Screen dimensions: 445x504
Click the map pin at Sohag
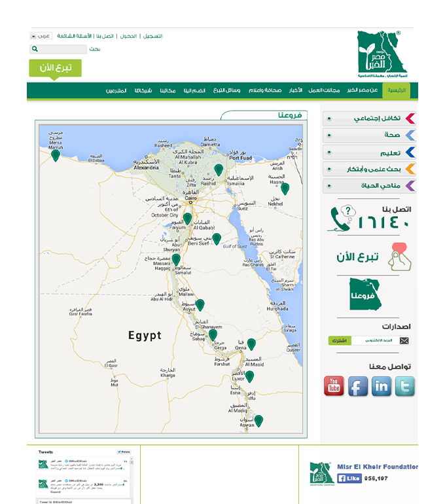pyautogui.click(x=213, y=335)
